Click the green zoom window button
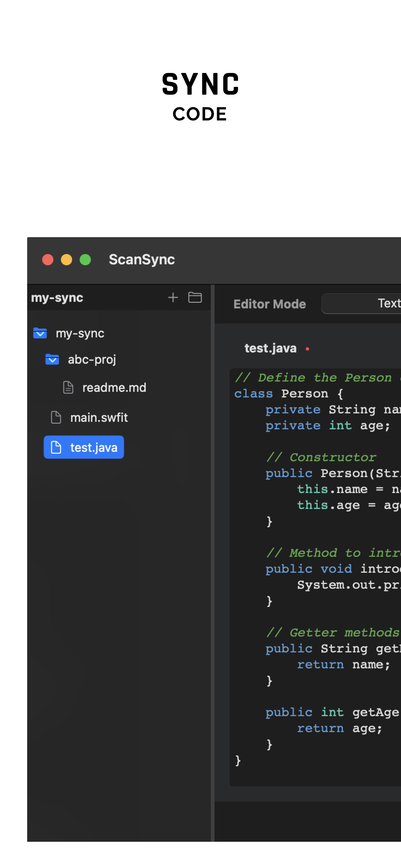 tap(85, 259)
